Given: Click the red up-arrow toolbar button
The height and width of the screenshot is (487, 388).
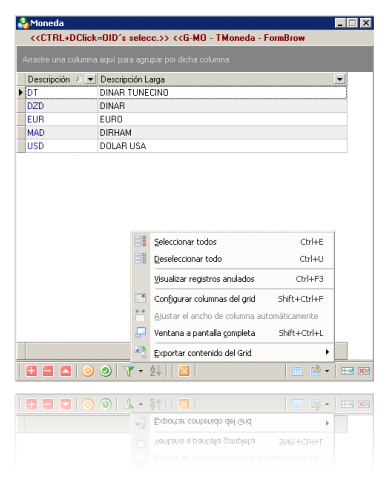Looking at the screenshot, I should coord(66,371).
